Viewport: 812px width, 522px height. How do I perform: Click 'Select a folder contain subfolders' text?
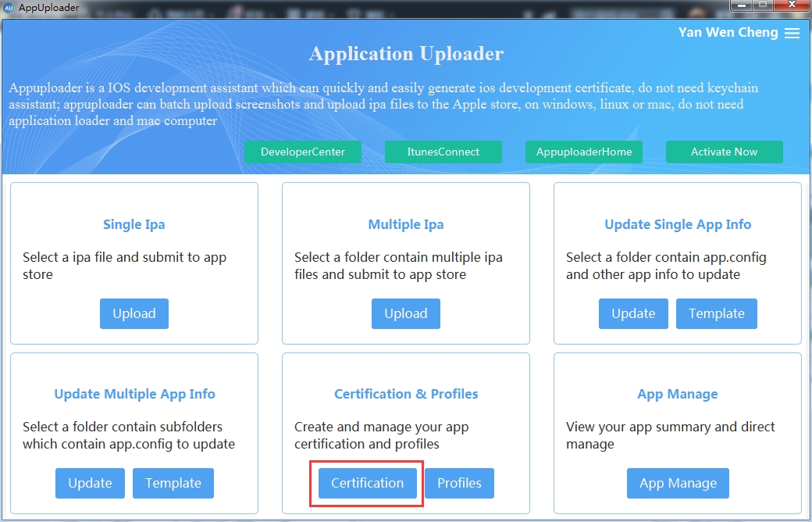[128, 435]
